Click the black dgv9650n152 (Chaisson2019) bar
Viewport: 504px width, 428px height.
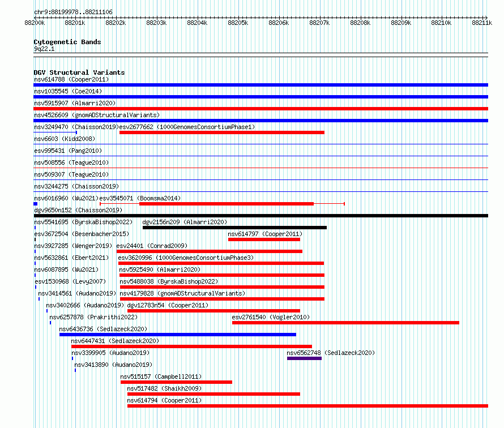coord(260,216)
